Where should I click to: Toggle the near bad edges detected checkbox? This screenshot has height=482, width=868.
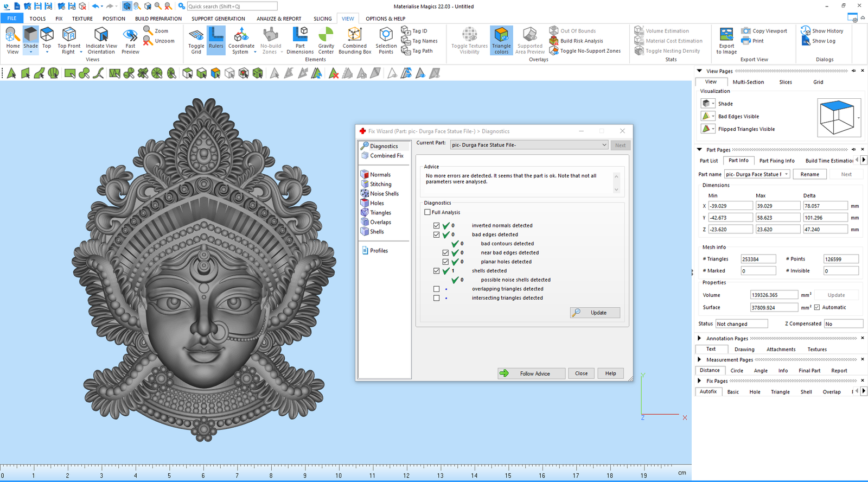[x=446, y=252]
